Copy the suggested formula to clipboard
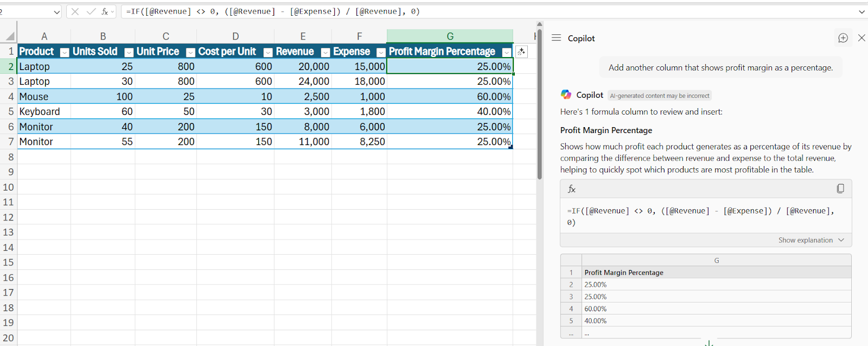 pos(840,188)
